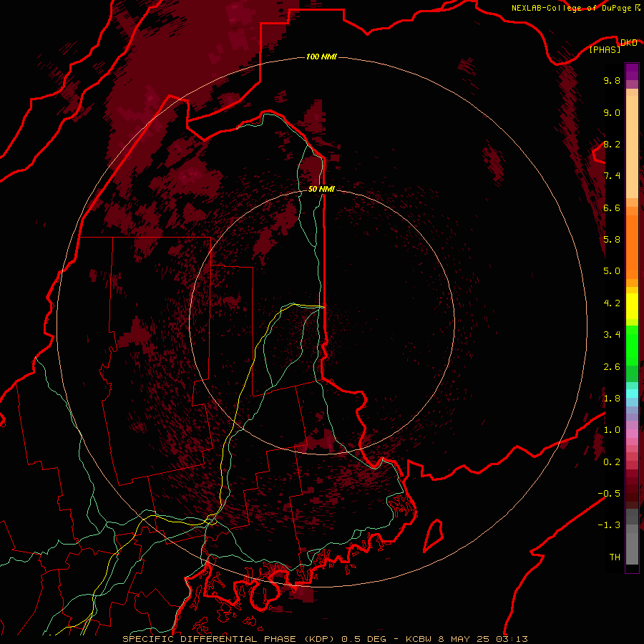
Task: Pick the pale peach band of the color bar
Action: 632,147
